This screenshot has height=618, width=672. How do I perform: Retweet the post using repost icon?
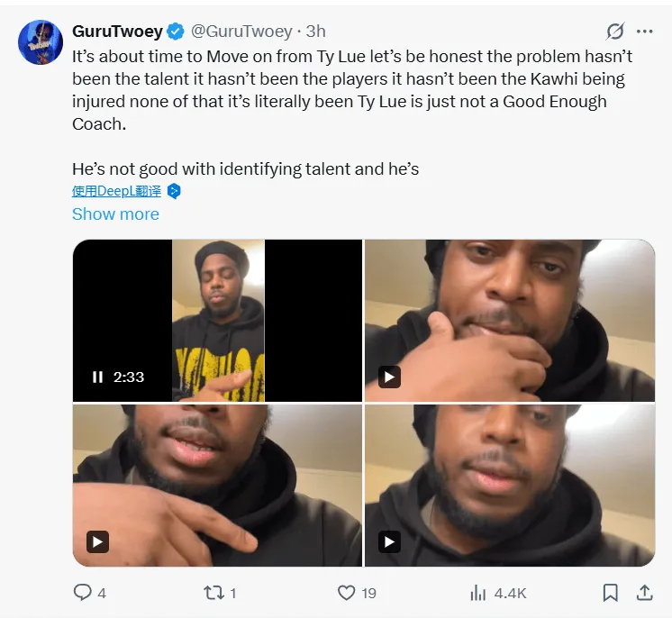point(213,593)
